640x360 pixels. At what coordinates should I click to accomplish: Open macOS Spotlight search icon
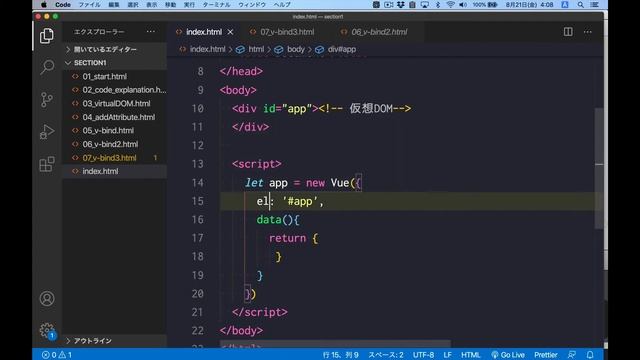click(x=580, y=5)
